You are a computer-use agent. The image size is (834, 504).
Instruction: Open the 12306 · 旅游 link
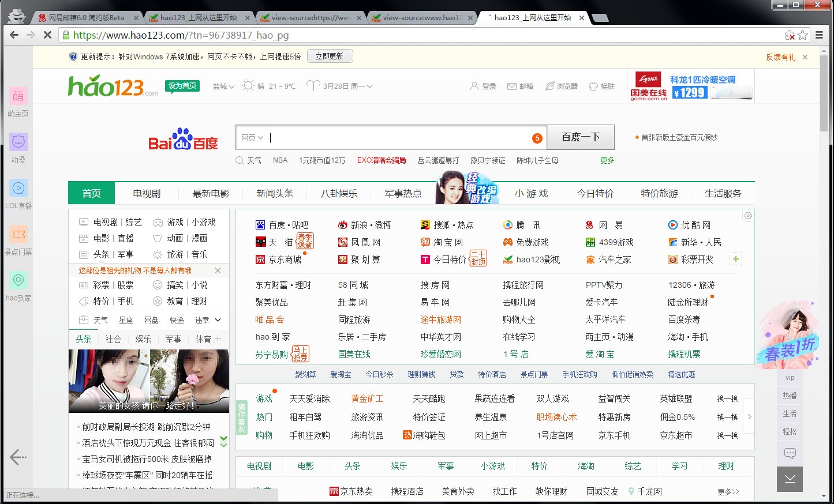pos(691,285)
